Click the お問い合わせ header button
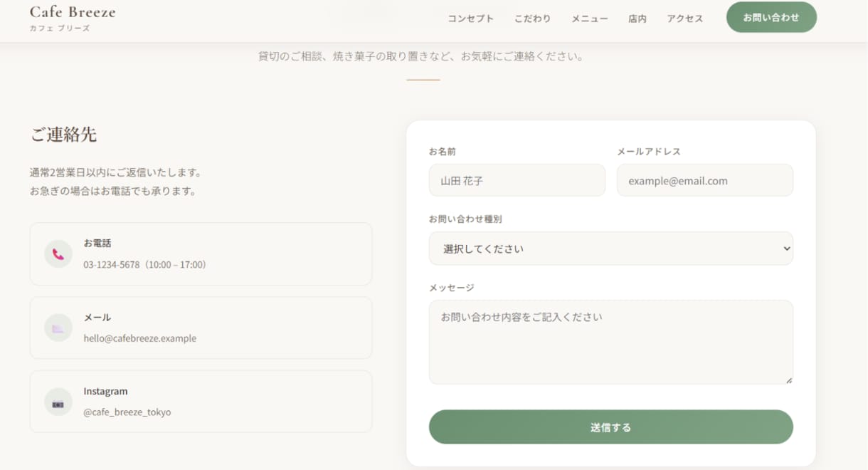Image resolution: width=868 pixels, height=470 pixels. (x=771, y=17)
